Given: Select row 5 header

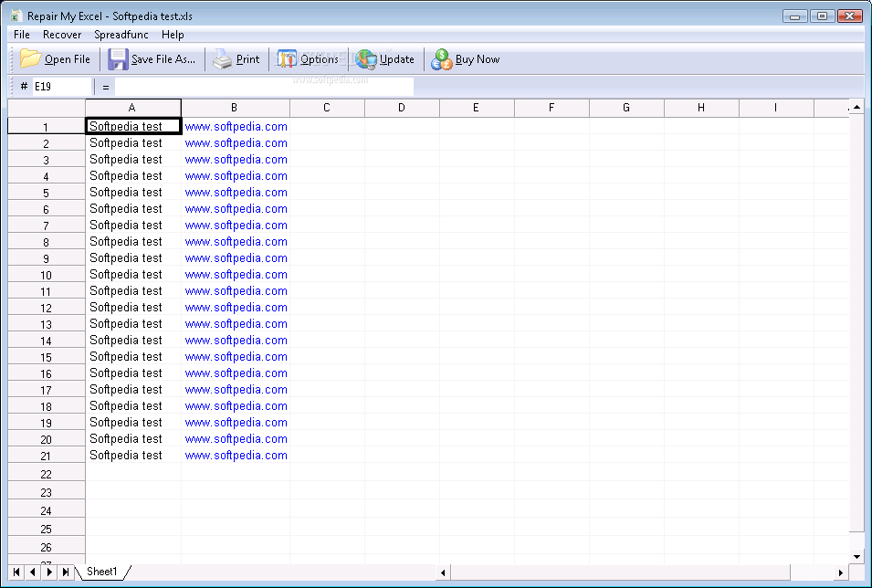Looking at the screenshot, I should click(x=47, y=193).
